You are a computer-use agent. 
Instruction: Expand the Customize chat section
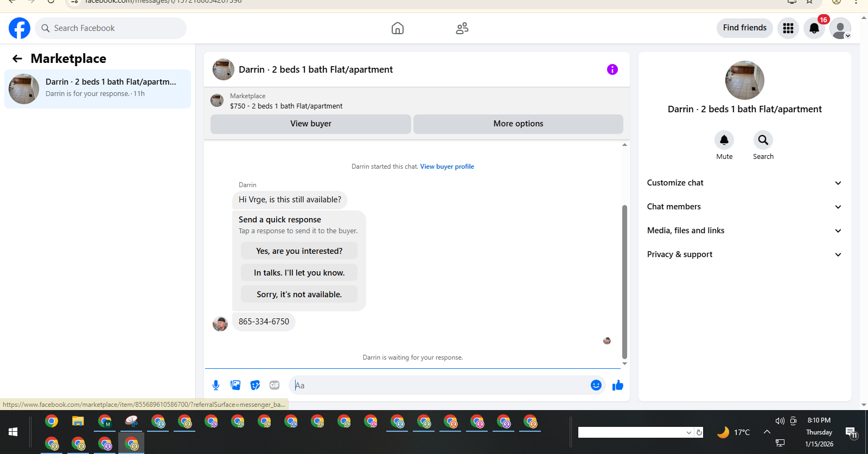click(x=744, y=183)
